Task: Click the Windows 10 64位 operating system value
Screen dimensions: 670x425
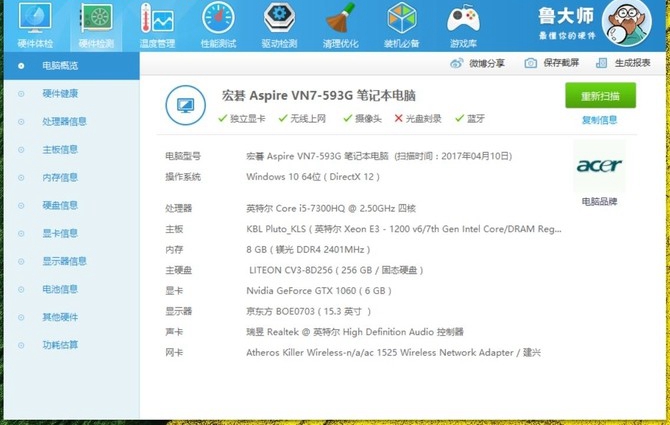Action: [313, 177]
